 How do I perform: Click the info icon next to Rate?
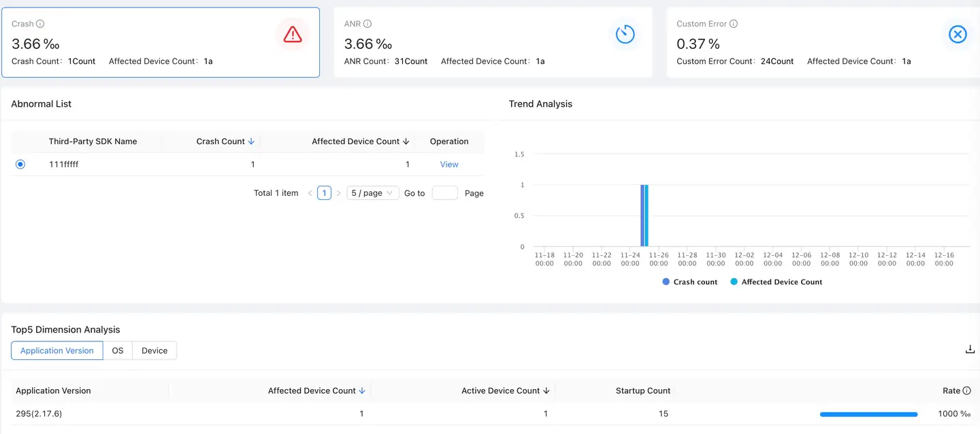(967, 391)
